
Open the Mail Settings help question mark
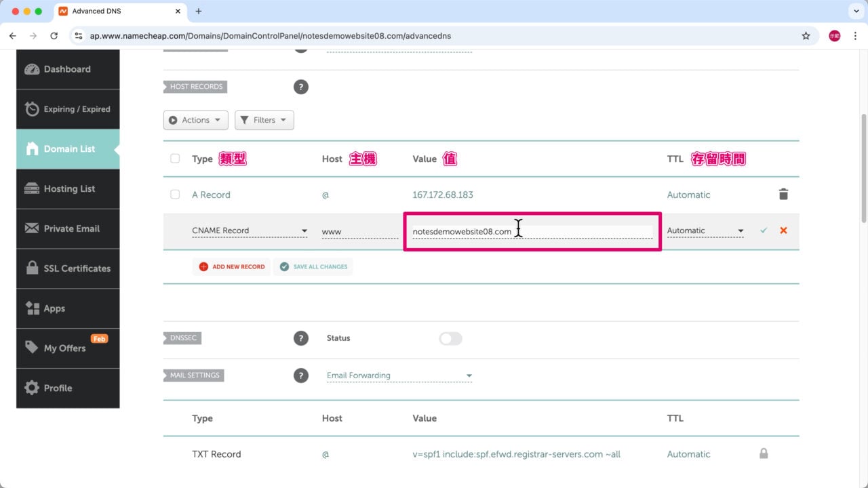[301, 375]
